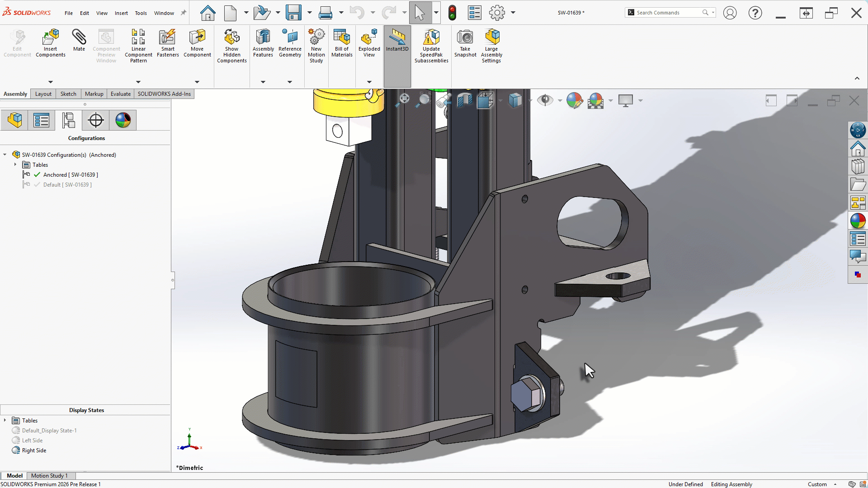Click the Mate paperclip tool
The width and height of the screenshot is (868, 488).
pyautogui.click(x=79, y=41)
